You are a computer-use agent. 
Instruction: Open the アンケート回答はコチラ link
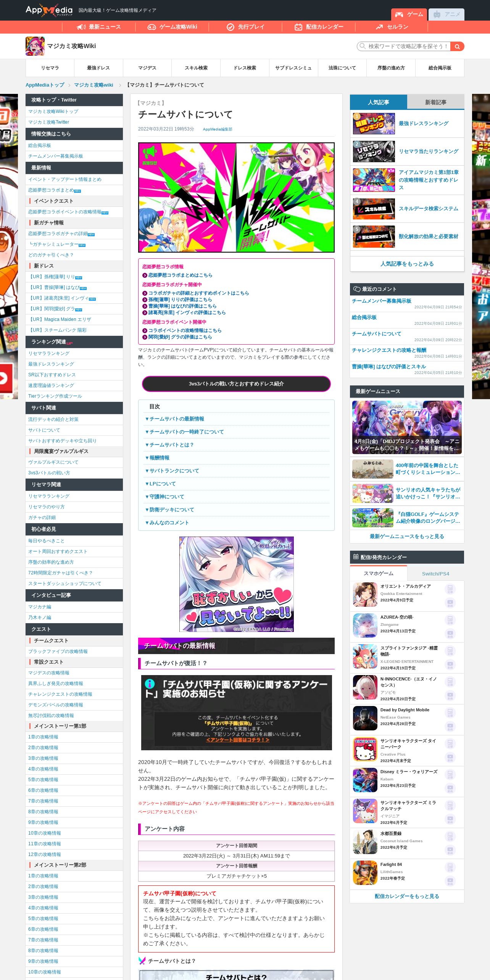click(x=238, y=740)
